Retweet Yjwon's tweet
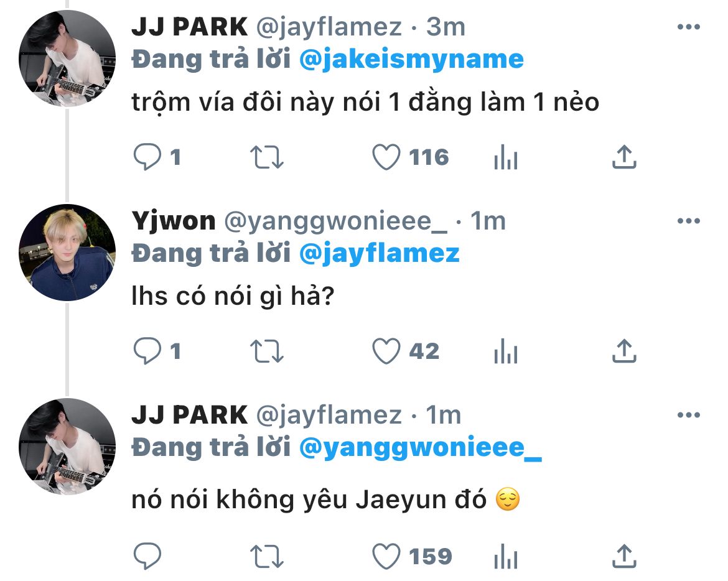 266,351
